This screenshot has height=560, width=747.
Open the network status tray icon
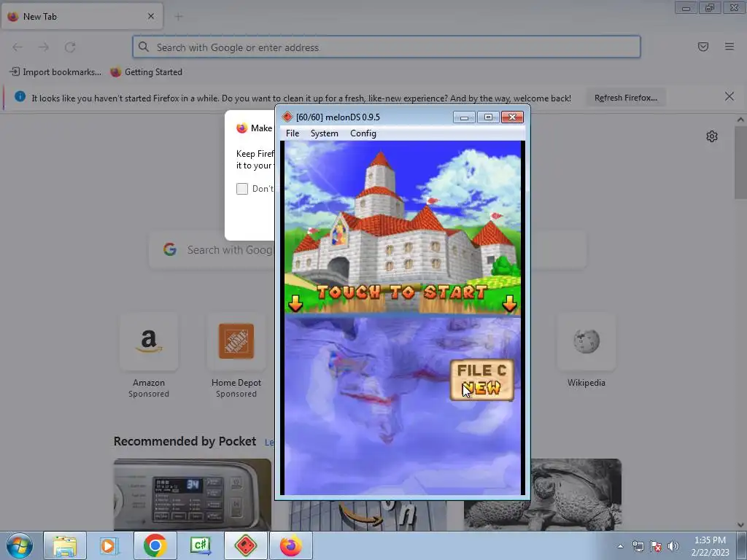coord(638,546)
